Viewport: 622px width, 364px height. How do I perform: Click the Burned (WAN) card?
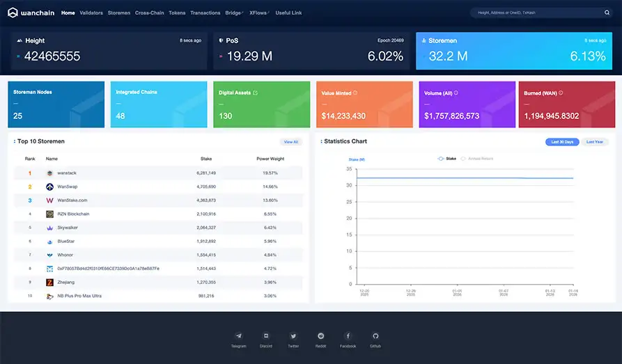pyautogui.click(x=567, y=104)
